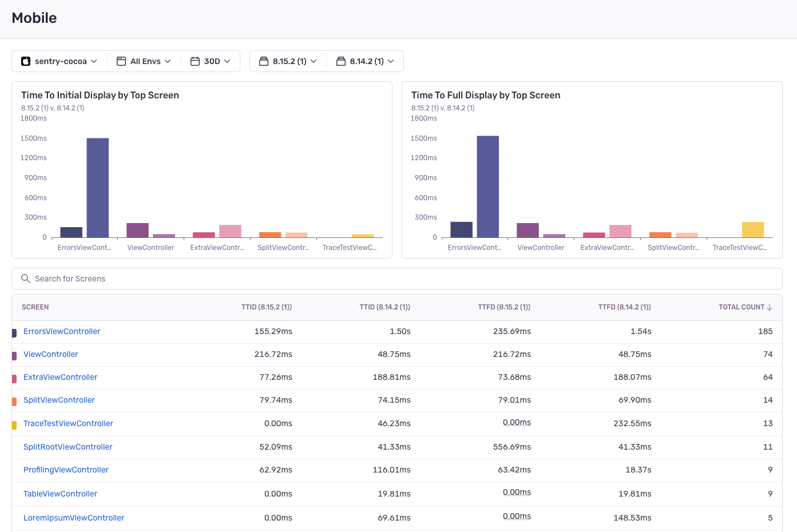Open the ProfilingViewController link
The image size is (797, 532).
pyautogui.click(x=66, y=470)
